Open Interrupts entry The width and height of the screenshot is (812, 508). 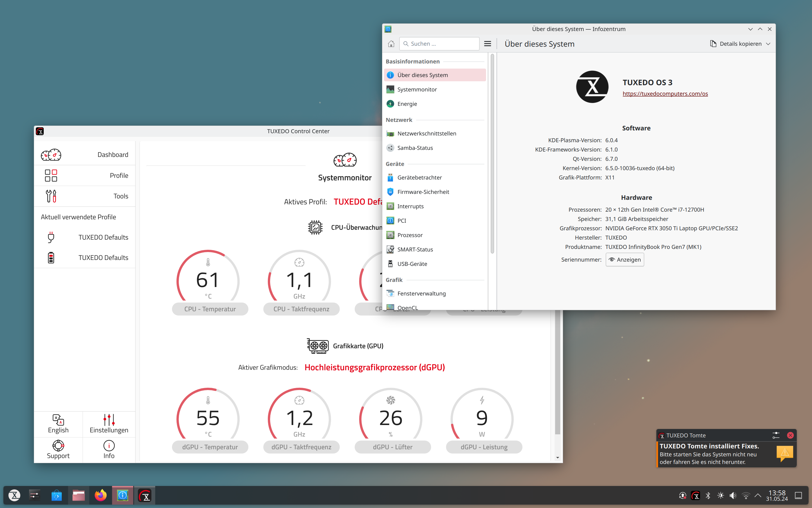[435, 206]
